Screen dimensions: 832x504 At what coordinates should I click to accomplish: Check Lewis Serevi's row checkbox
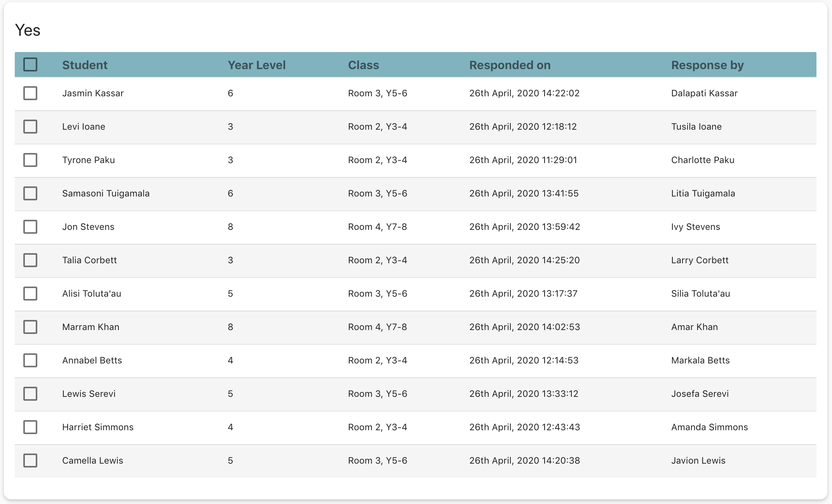30,394
